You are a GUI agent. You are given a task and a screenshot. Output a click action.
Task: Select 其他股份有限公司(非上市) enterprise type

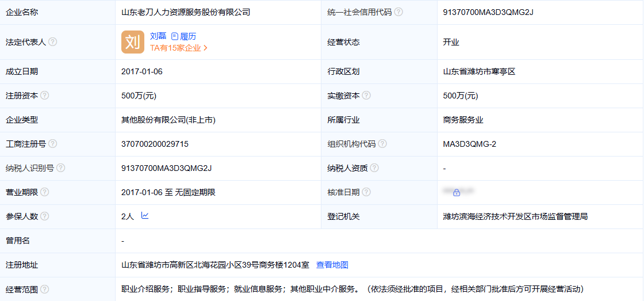[168, 120]
